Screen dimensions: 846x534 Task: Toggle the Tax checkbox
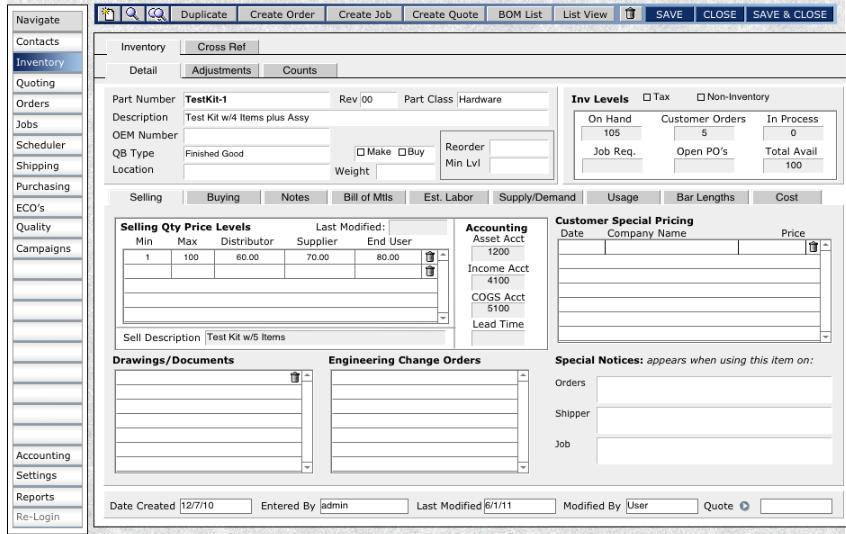(647, 98)
